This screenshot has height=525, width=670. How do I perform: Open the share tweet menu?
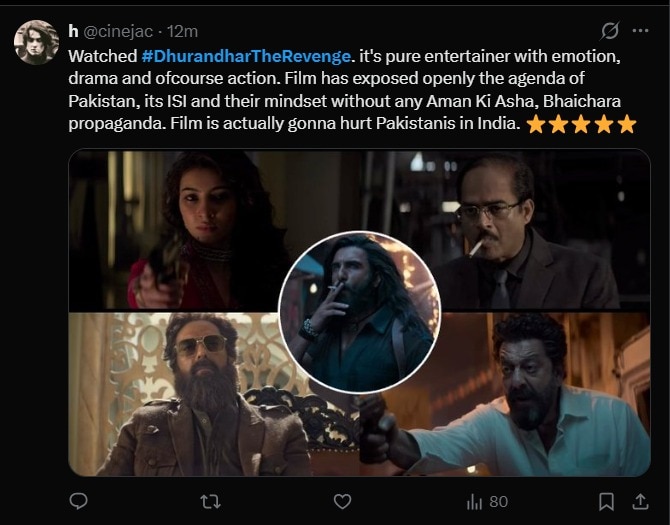point(640,500)
